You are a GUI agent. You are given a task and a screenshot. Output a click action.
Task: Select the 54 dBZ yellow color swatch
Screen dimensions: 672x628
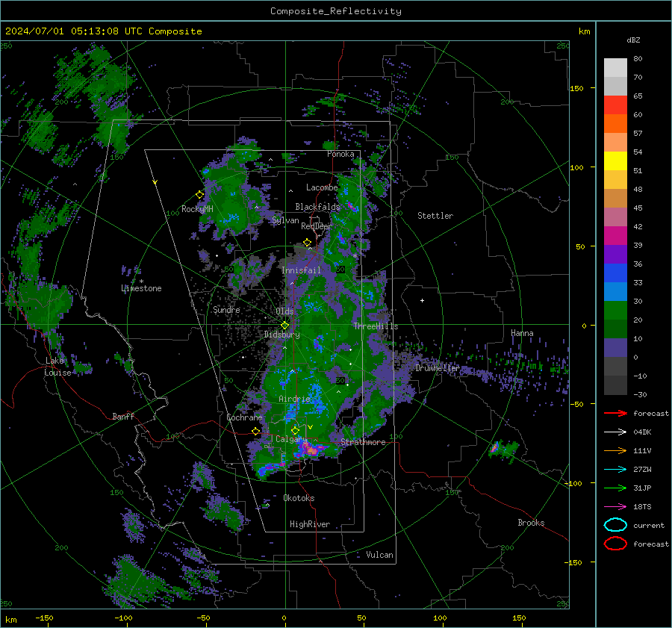(615, 161)
